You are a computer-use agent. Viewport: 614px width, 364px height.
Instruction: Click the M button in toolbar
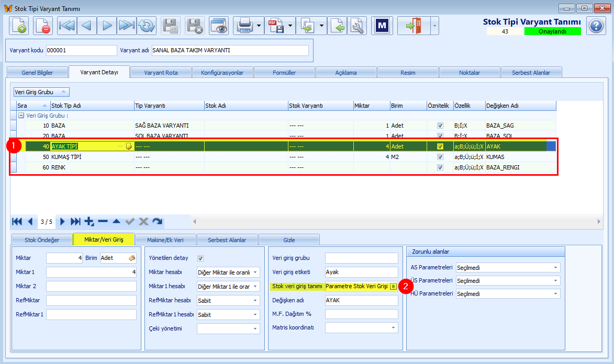tap(382, 26)
